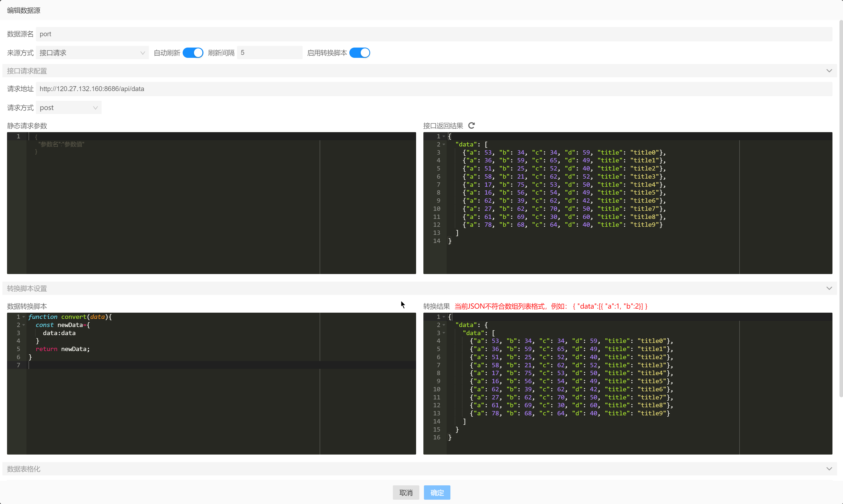
Task: Click title9 row in 转换结果 editor
Action: [x=570, y=413]
